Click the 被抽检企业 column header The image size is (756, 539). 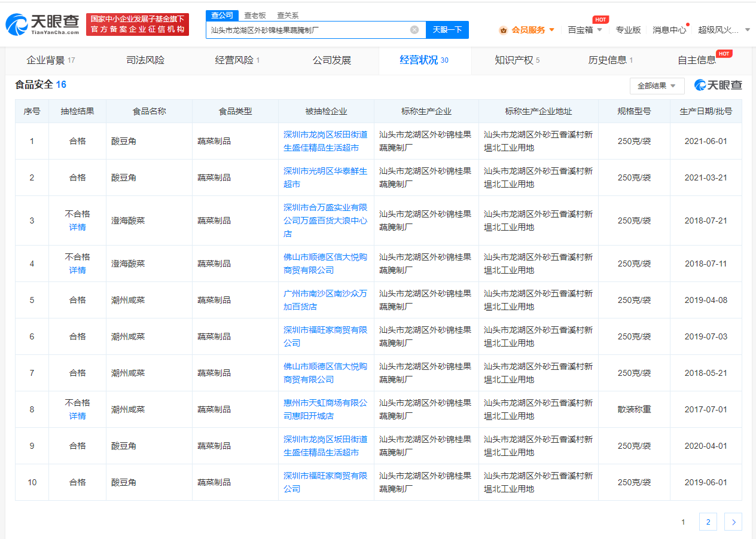(x=326, y=111)
